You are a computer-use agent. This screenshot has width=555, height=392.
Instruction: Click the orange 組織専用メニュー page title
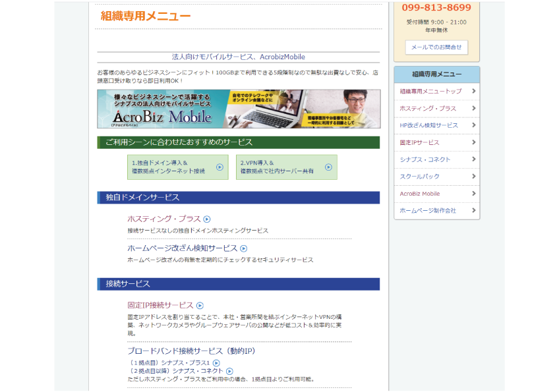(146, 16)
